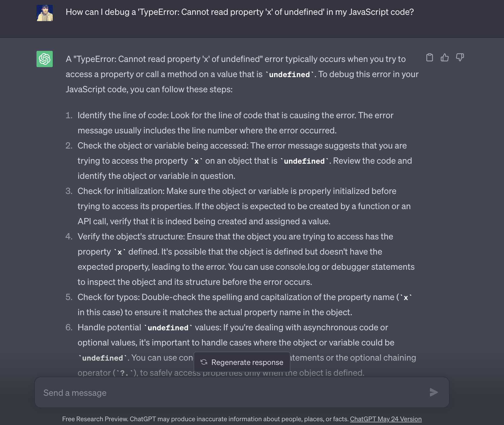Click the thumbs up icon

coord(445,58)
